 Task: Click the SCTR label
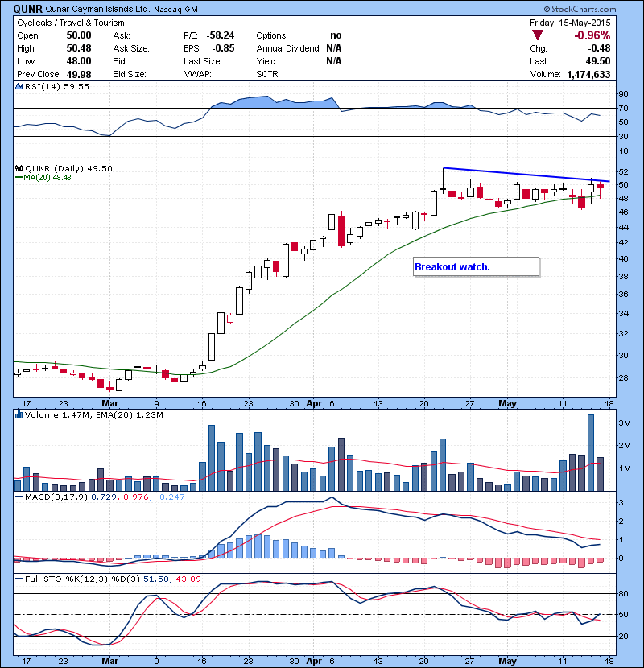[268, 74]
